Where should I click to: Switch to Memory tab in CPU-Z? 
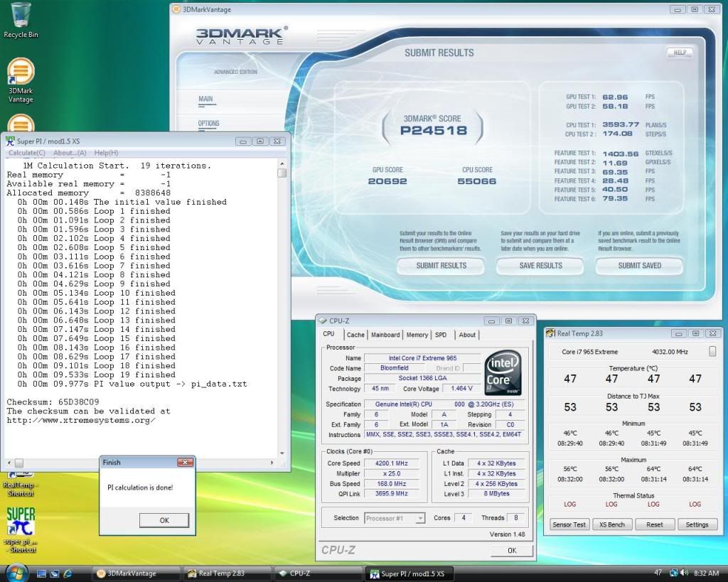point(417,335)
